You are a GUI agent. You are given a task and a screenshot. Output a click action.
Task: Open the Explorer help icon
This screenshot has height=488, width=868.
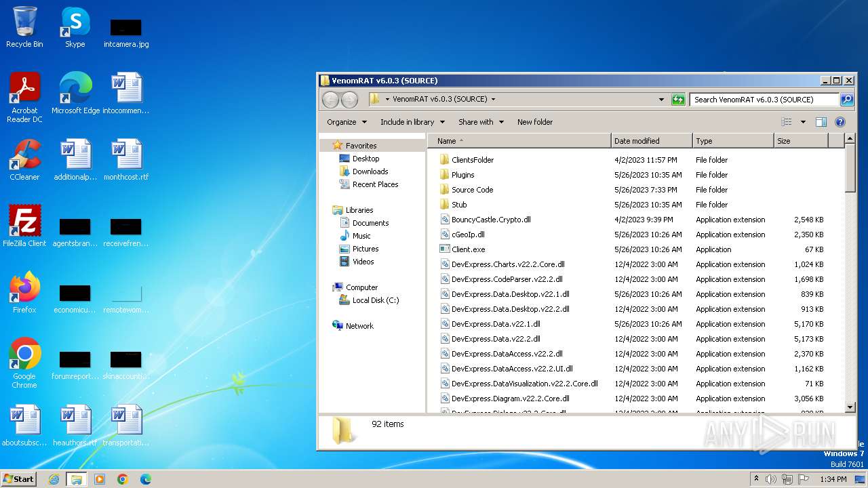click(x=840, y=122)
